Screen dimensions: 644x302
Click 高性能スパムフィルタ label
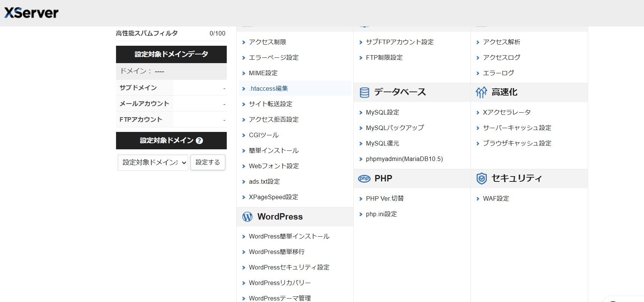(147, 33)
